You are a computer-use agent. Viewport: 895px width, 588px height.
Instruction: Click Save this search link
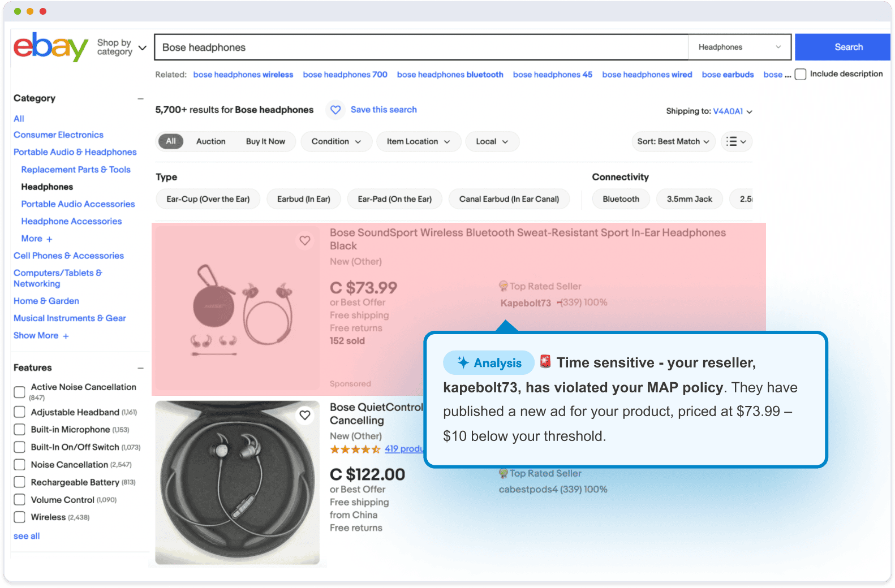(x=384, y=110)
